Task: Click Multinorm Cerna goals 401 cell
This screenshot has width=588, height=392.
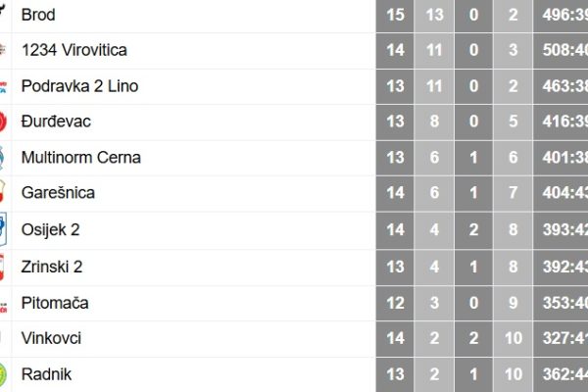Action: coord(561,157)
